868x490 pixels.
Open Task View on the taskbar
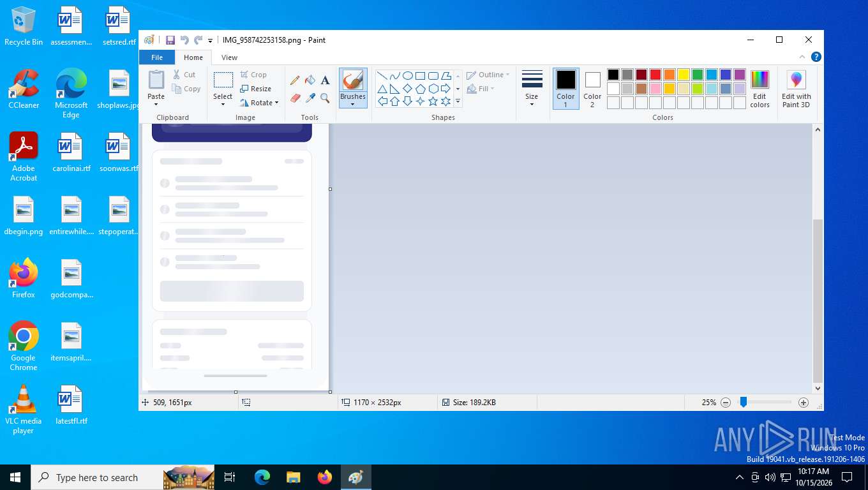(x=230, y=477)
